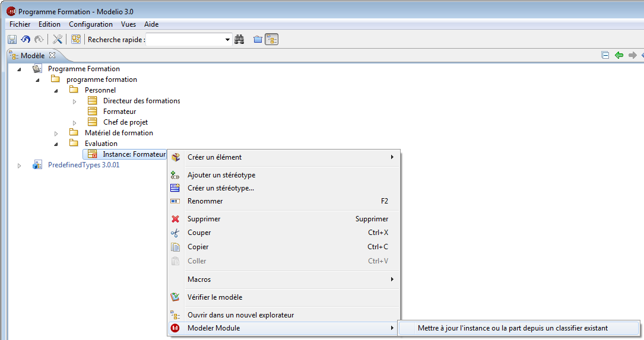This screenshot has height=340, width=644.
Task: Toggle the model explorer view button
Action: point(271,39)
